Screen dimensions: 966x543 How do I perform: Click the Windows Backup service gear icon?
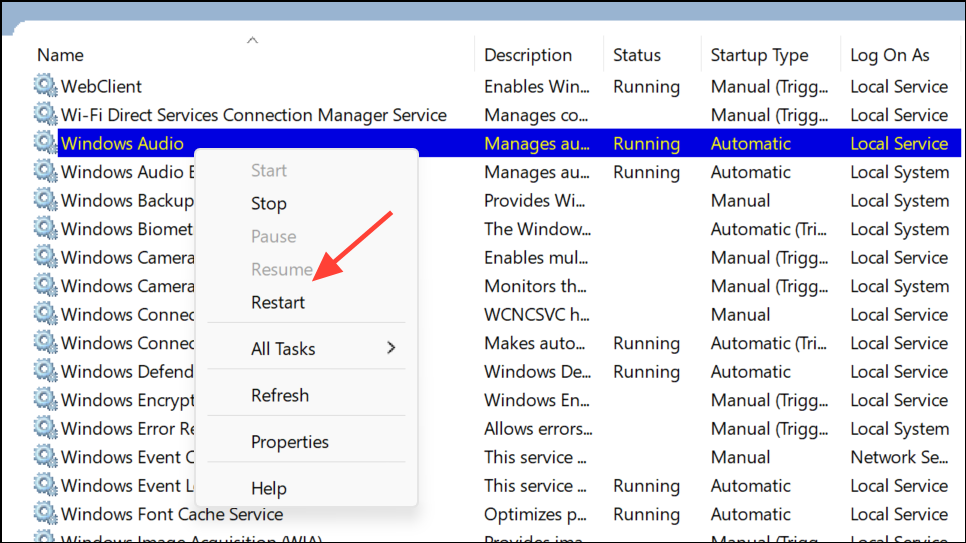coord(45,200)
